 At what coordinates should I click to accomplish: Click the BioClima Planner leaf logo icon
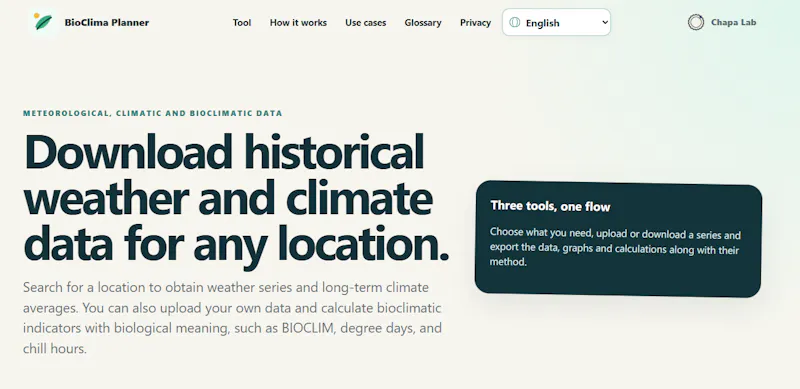[42, 22]
